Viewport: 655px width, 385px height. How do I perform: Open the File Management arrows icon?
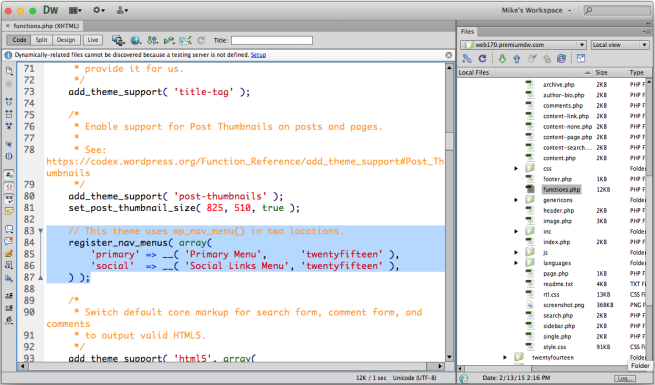[x=152, y=40]
